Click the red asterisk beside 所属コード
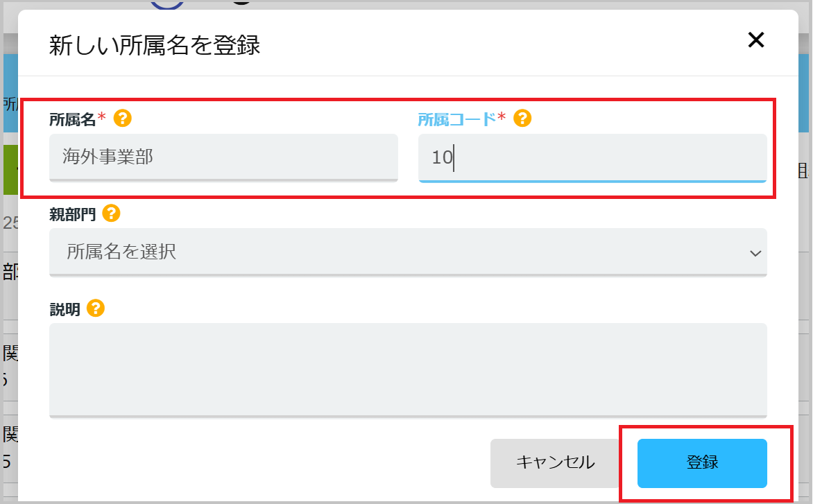This screenshot has width=813, height=504. 502,118
